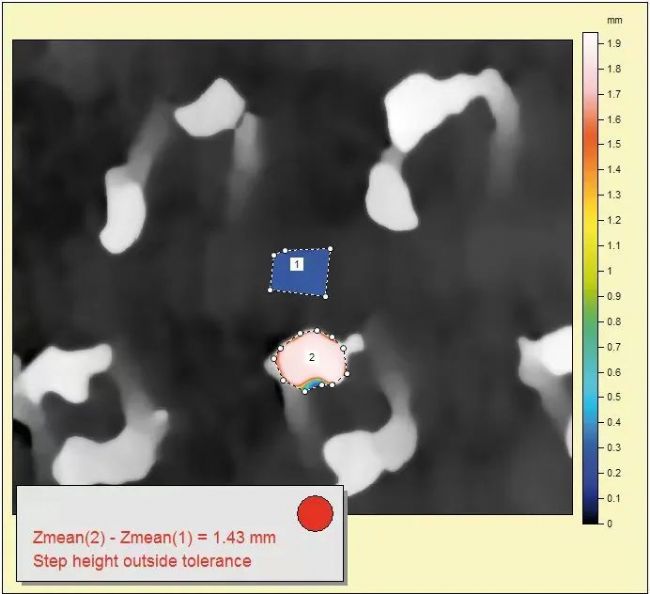Viewport: 650px width, 594px height.
Task: Click the 1 mark on color scale
Action: click(610, 271)
